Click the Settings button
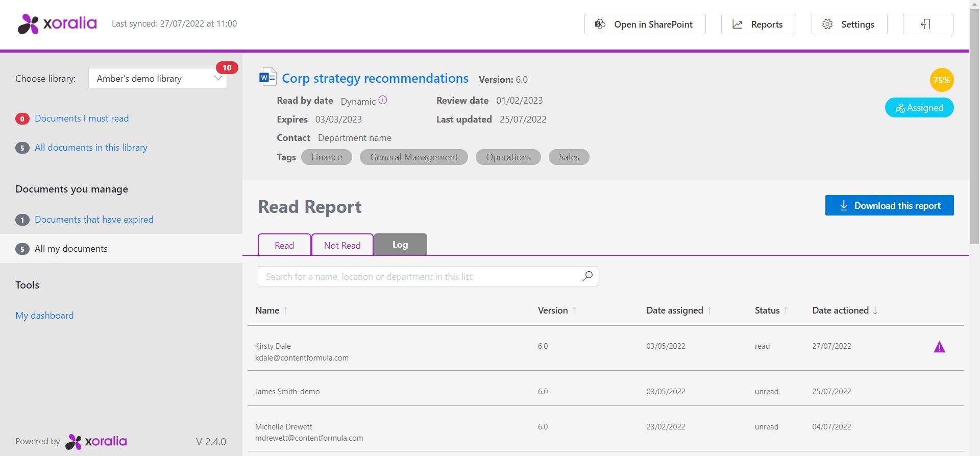This screenshot has height=456, width=980. pyautogui.click(x=849, y=24)
